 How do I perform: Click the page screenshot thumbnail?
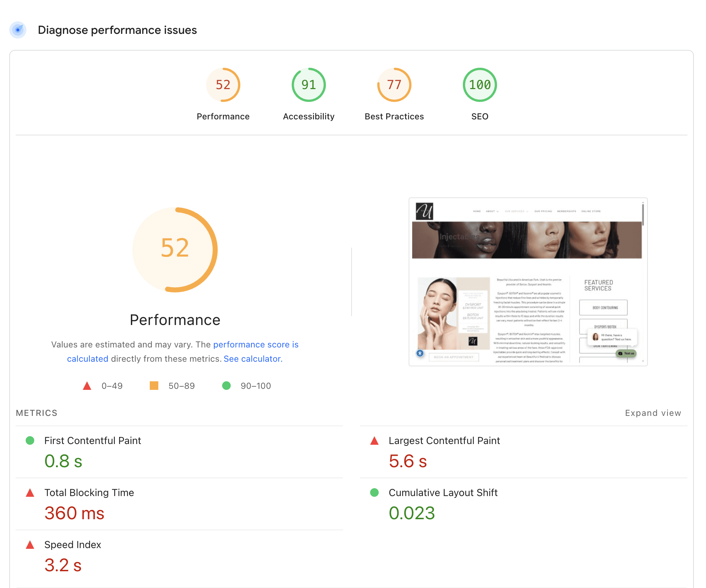coord(528,282)
